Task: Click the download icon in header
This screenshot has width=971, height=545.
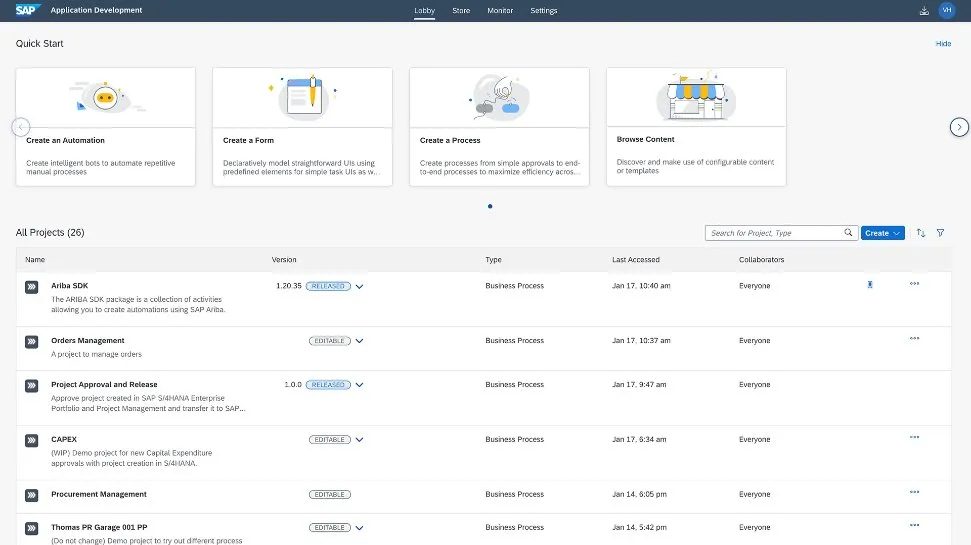Action: [923, 11]
